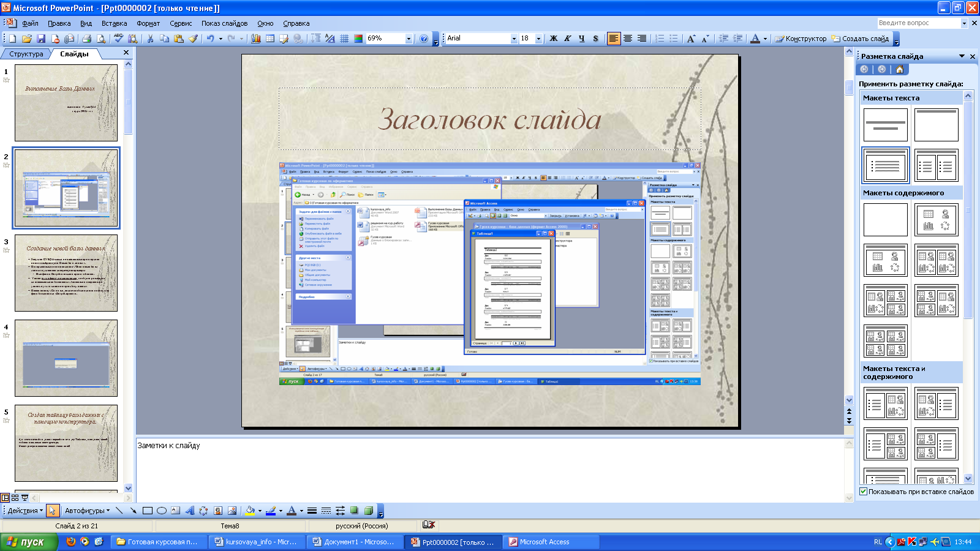Open the font size 18 dropdown
This screenshot has height=551, width=980.
point(538,39)
